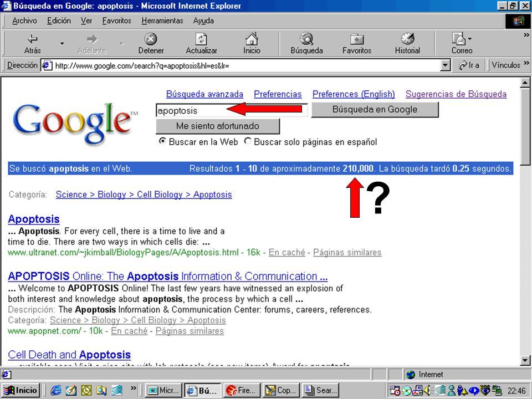Screen dimensions: 532x399
Task: Open the address bar dropdown list
Action: (x=445, y=65)
